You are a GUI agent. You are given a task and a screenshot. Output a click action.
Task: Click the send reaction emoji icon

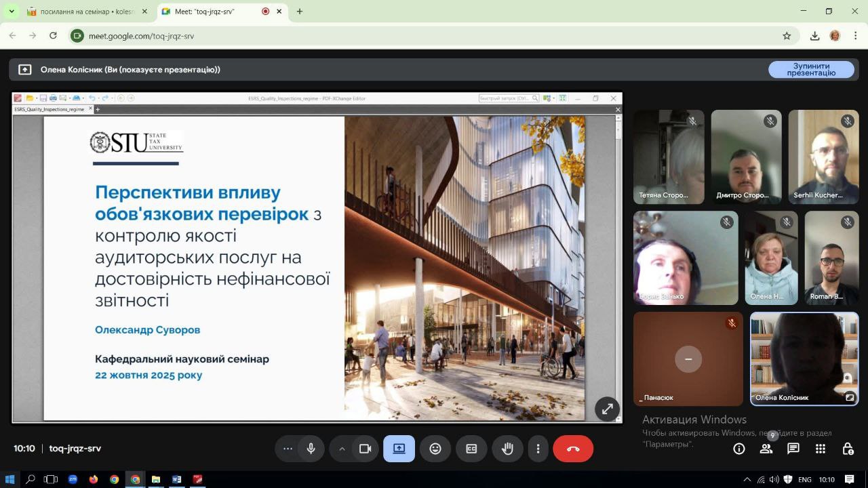(x=435, y=449)
